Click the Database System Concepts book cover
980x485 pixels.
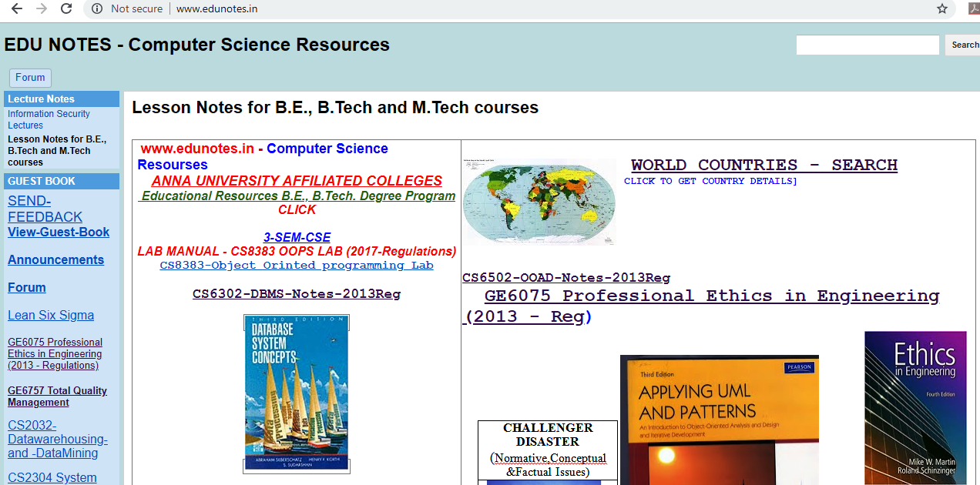coord(297,393)
